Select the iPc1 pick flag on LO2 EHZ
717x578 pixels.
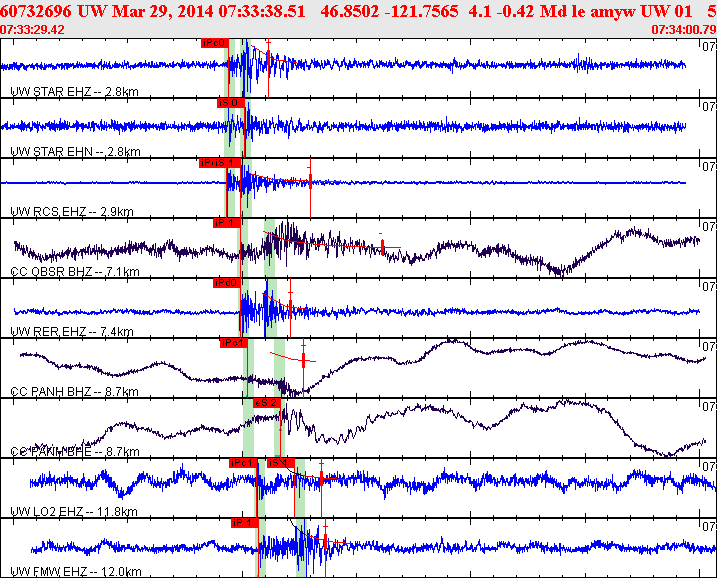click(x=243, y=463)
